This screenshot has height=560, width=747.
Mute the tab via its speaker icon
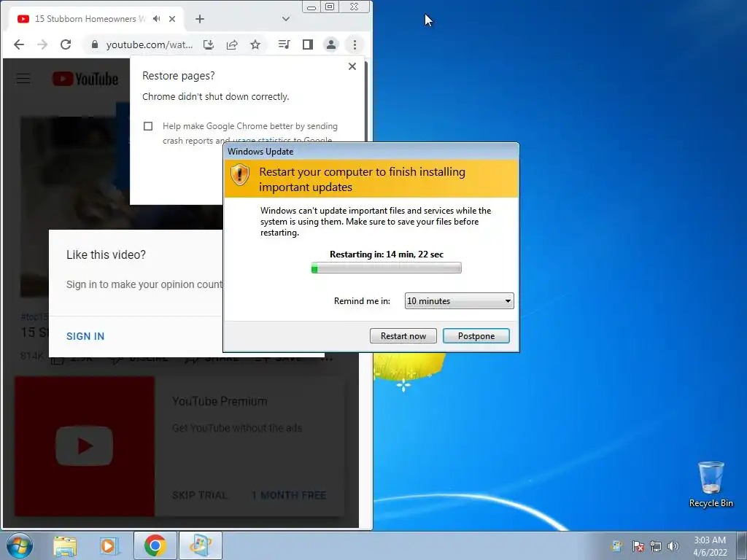[156, 19]
